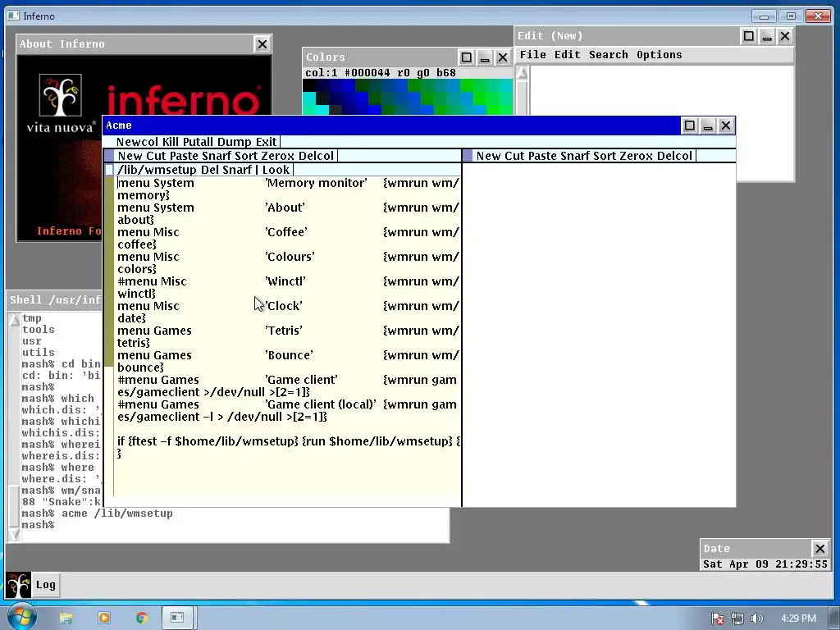The height and width of the screenshot is (630, 840).
Task: Minimize the Colors window
Action: click(x=485, y=57)
